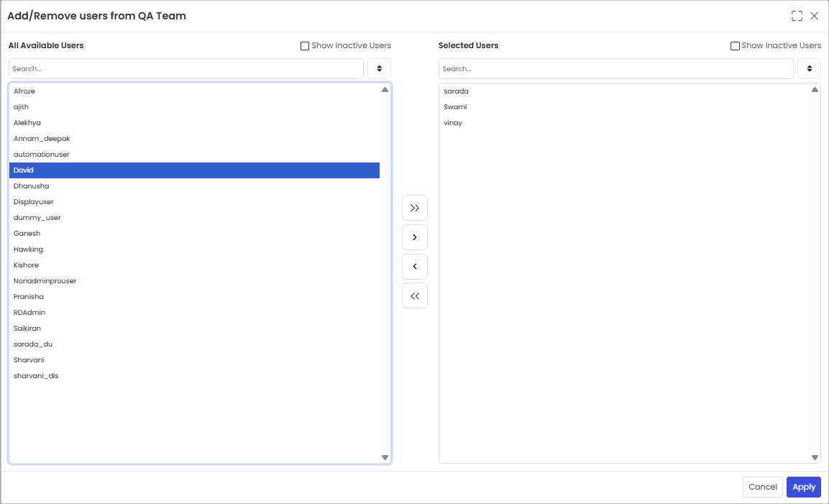Enable Show Inactive Users for selected users
The width and height of the screenshot is (829, 504).
[x=735, y=46]
